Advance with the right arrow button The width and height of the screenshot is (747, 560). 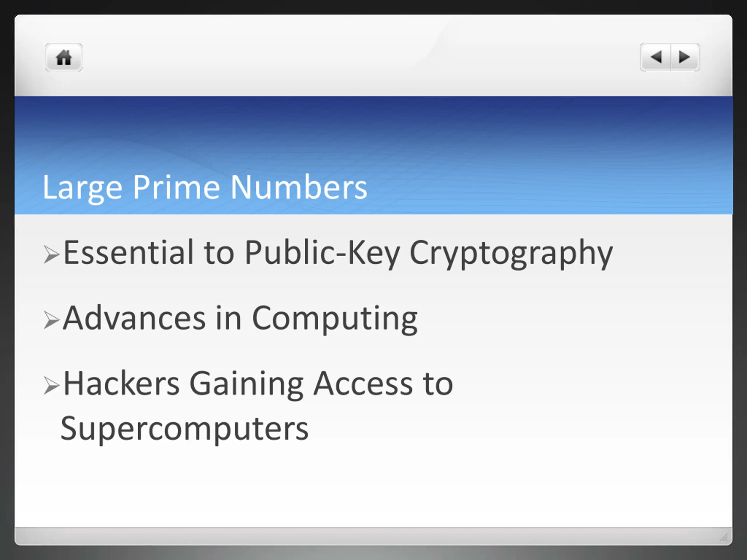685,57
